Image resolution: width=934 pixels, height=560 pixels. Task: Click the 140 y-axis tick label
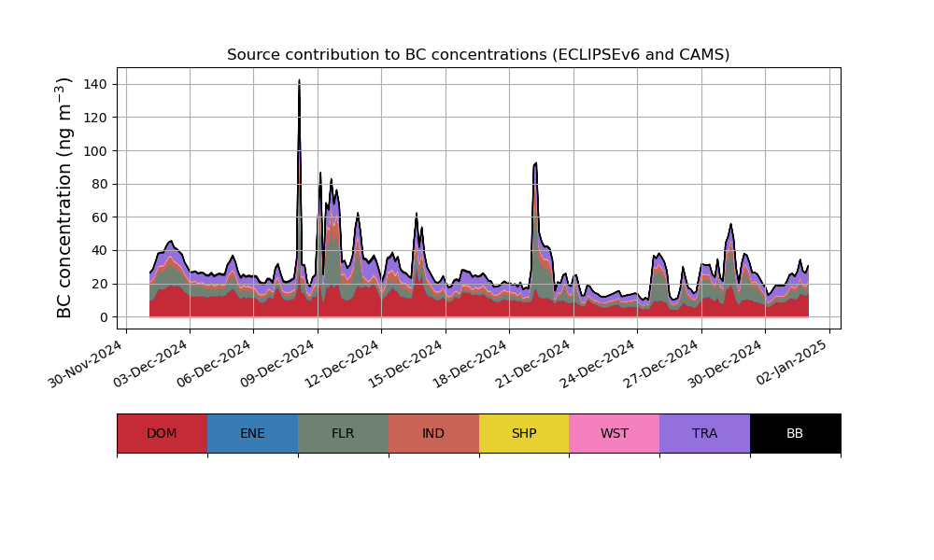click(x=94, y=84)
